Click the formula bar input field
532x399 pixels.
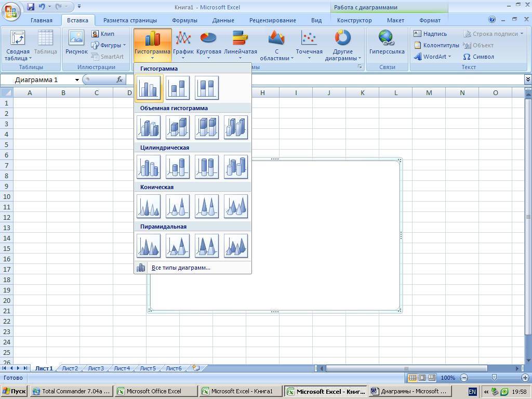pyautogui.click(x=325, y=79)
